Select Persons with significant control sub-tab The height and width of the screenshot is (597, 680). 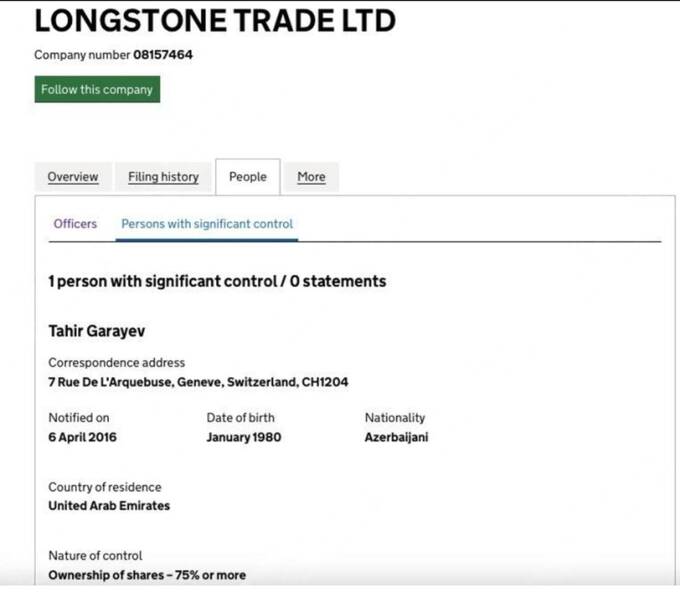[x=207, y=224]
